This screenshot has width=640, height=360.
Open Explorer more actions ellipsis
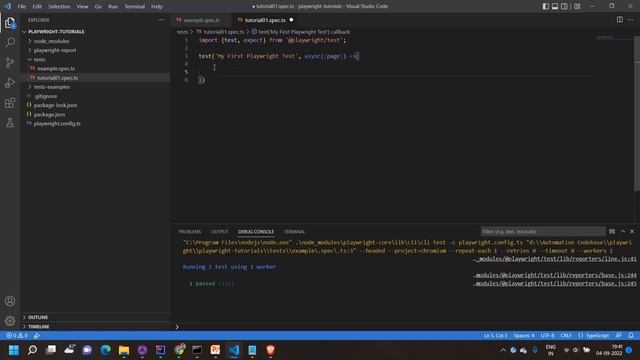161,20
